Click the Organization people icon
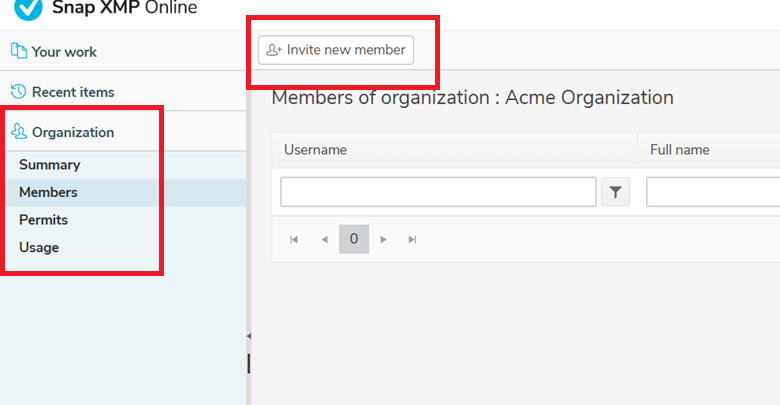This screenshot has height=405, width=780. coord(19,131)
